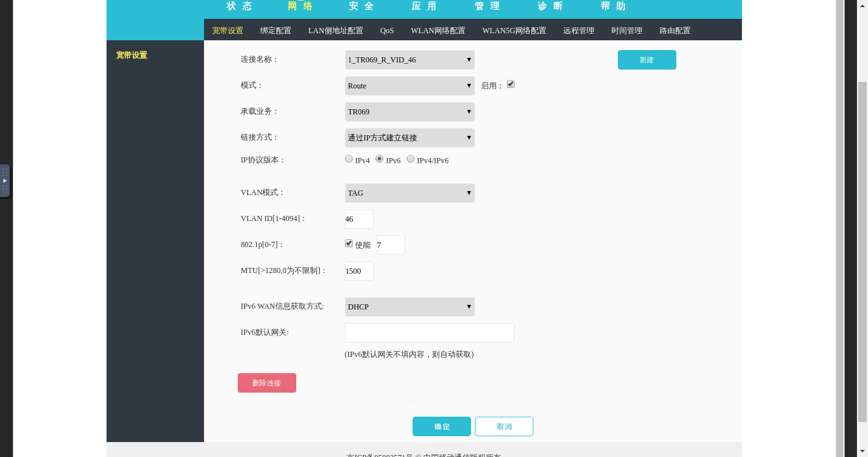
Task: Open the IPv6 WAN信息获取方式 DHCP dropdown
Action: tap(410, 307)
